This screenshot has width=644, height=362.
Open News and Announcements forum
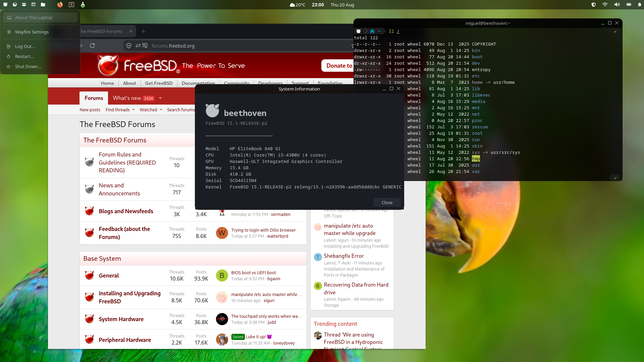click(119, 189)
